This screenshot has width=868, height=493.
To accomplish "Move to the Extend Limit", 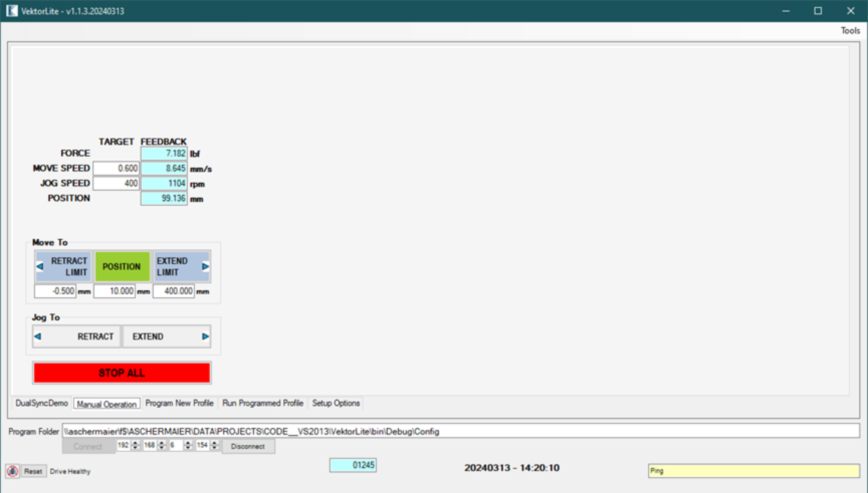I will click(182, 267).
